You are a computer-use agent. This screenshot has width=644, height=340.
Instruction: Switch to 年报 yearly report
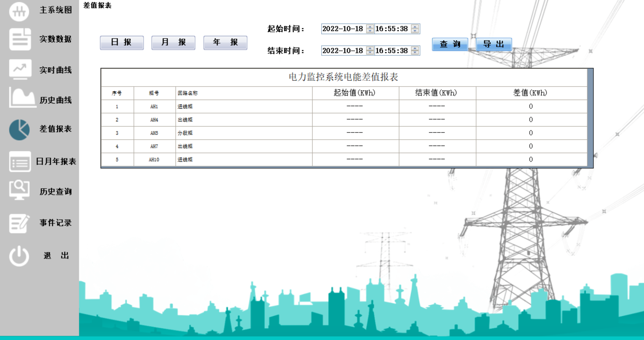pos(225,42)
